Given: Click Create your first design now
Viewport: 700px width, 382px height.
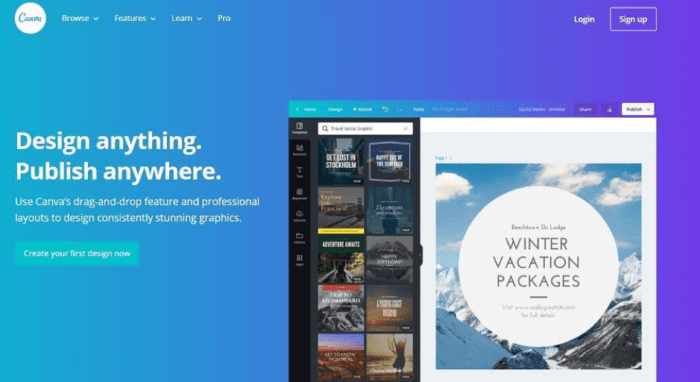Looking at the screenshot, I should (x=77, y=253).
